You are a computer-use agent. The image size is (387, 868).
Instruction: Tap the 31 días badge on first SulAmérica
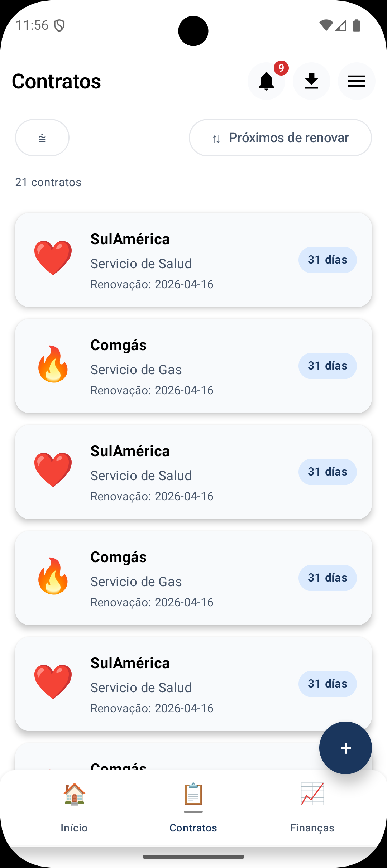tap(328, 260)
